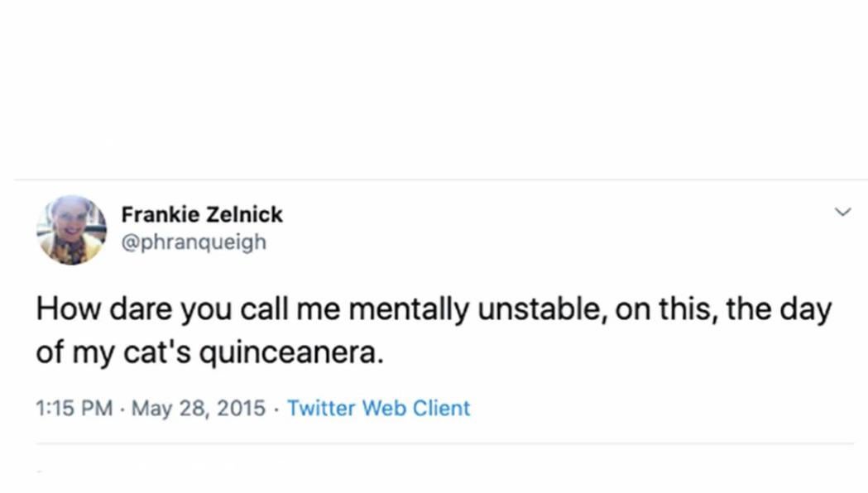This screenshot has height=493, width=868.
Task: Click the Twitter Web Client source link
Action: (x=378, y=408)
